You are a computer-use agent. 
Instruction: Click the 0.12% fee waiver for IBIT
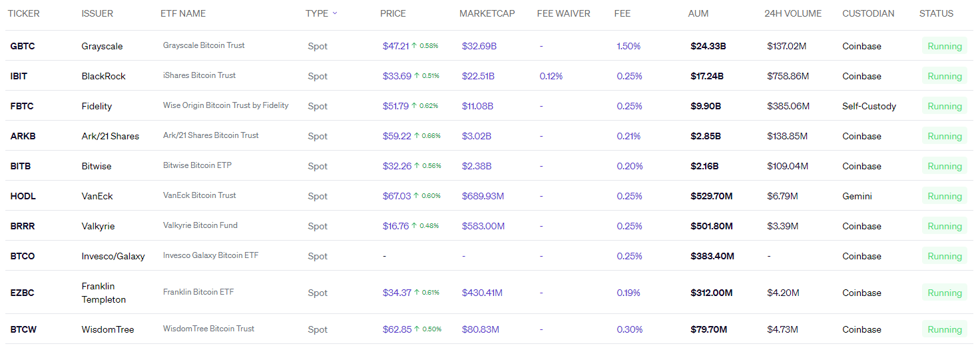point(551,76)
